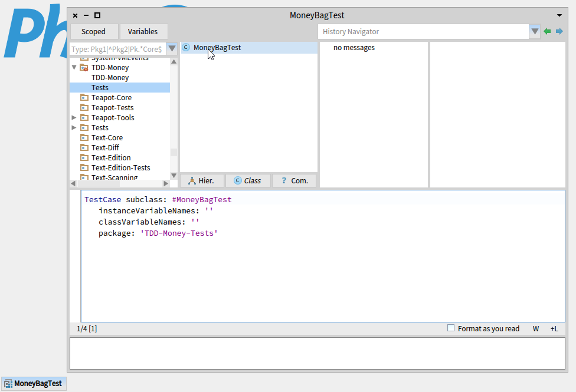Select the Teapot-Core package label
This screenshot has height=392, width=576.
112,97
